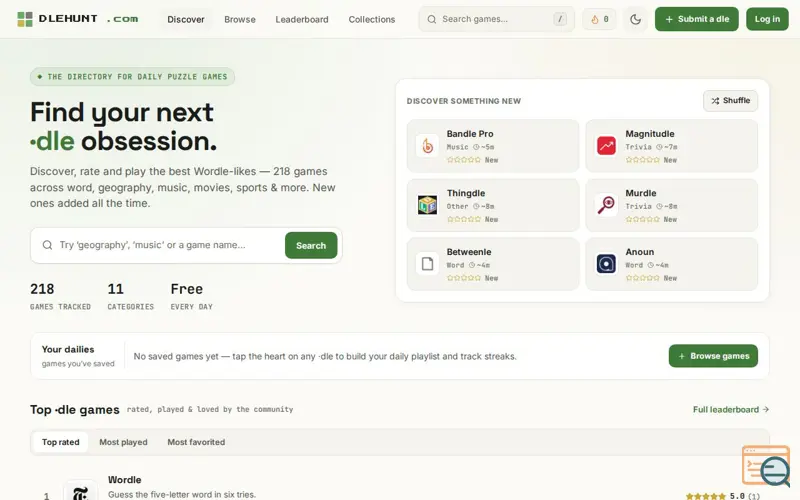Screen dimensions: 800x500
Task: Open the Bandle Pro game icon
Action: point(427,146)
